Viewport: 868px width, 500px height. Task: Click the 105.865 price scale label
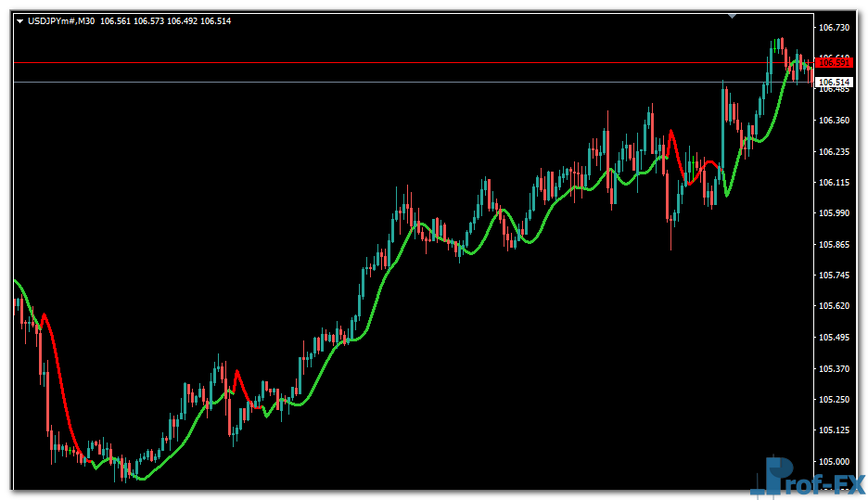(835, 245)
